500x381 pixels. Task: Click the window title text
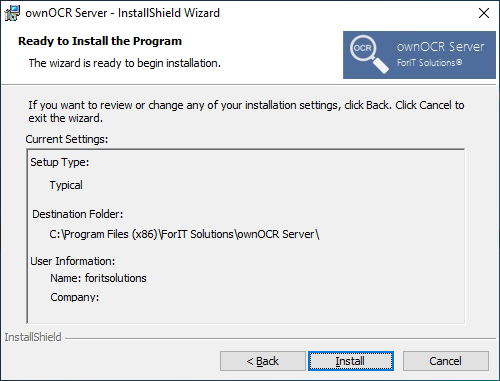pos(122,13)
